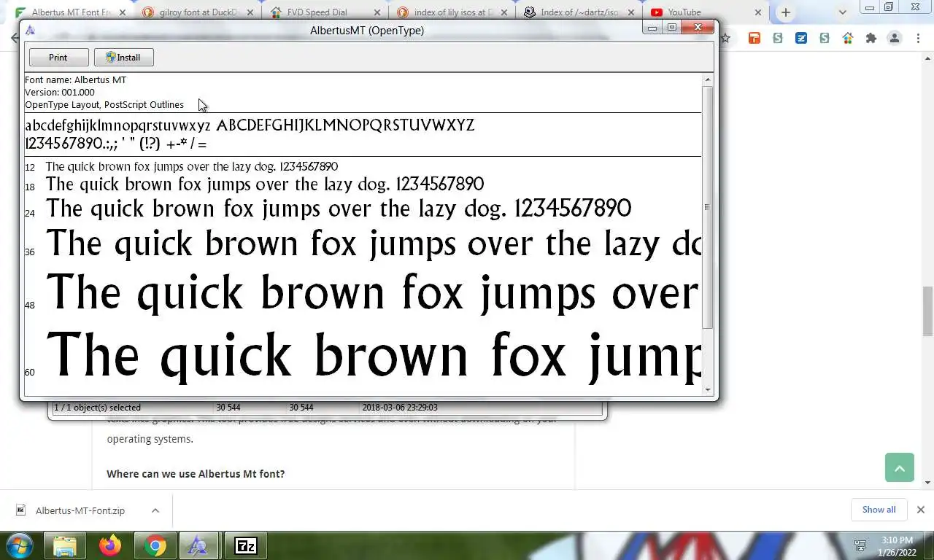Click the digits and punctuation sample line
Image resolution: width=934 pixels, height=560 pixels.
point(116,144)
